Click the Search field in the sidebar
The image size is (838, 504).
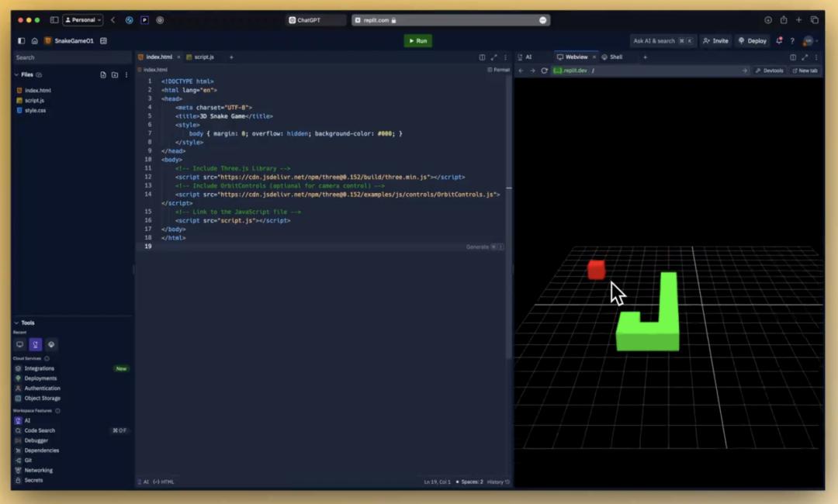[x=71, y=57]
